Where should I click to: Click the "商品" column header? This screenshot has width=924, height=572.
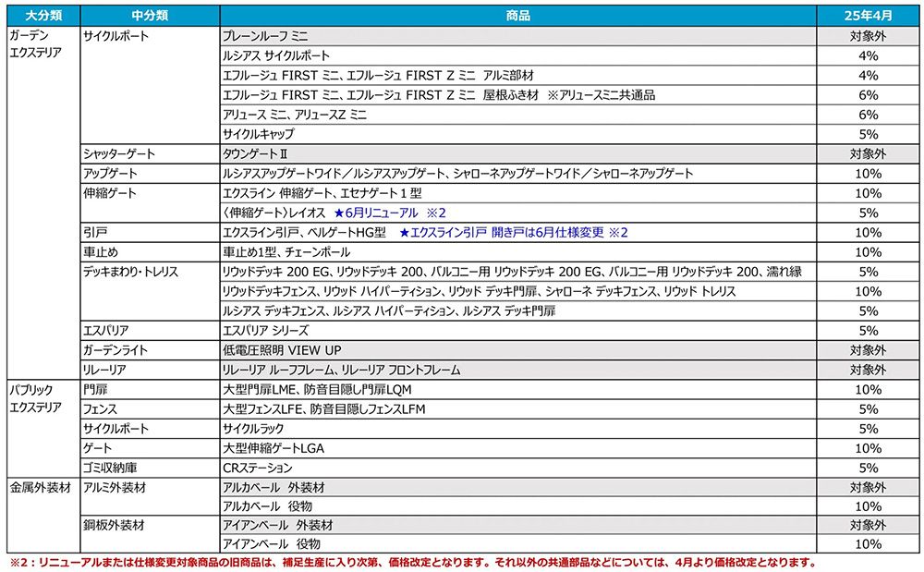coord(518,16)
